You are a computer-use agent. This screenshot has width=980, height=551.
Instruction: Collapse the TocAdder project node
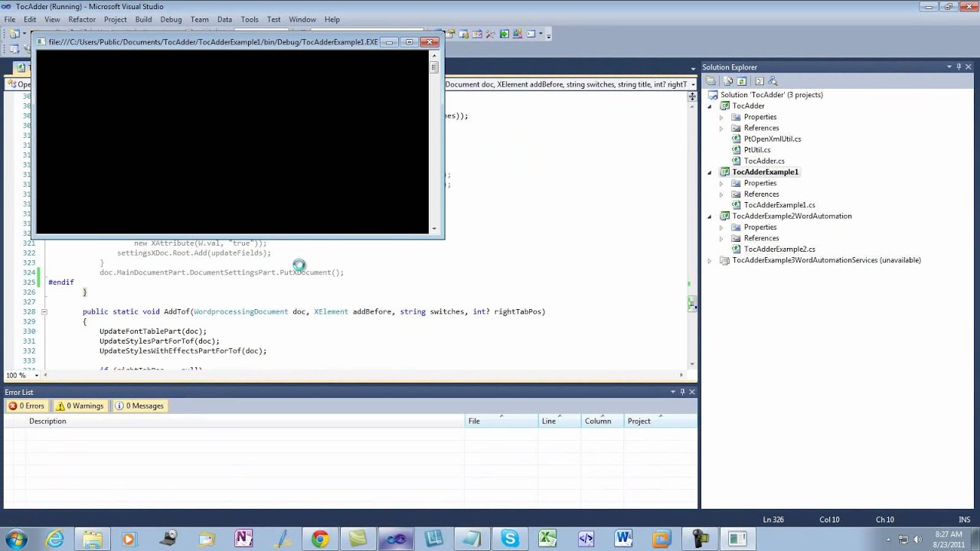point(709,106)
